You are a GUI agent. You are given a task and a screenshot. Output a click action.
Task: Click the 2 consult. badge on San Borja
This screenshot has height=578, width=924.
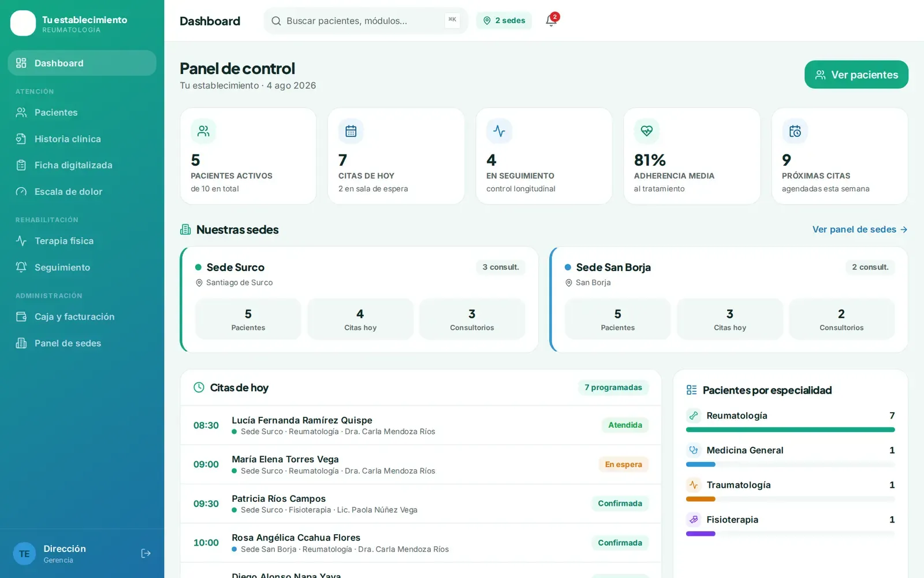(x=870, y=267)
